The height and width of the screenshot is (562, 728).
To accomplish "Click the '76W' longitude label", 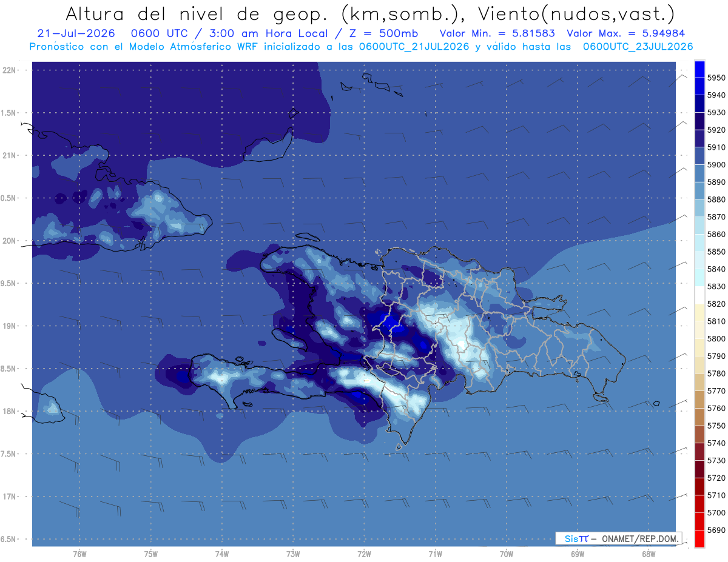I will coord(79,554).
